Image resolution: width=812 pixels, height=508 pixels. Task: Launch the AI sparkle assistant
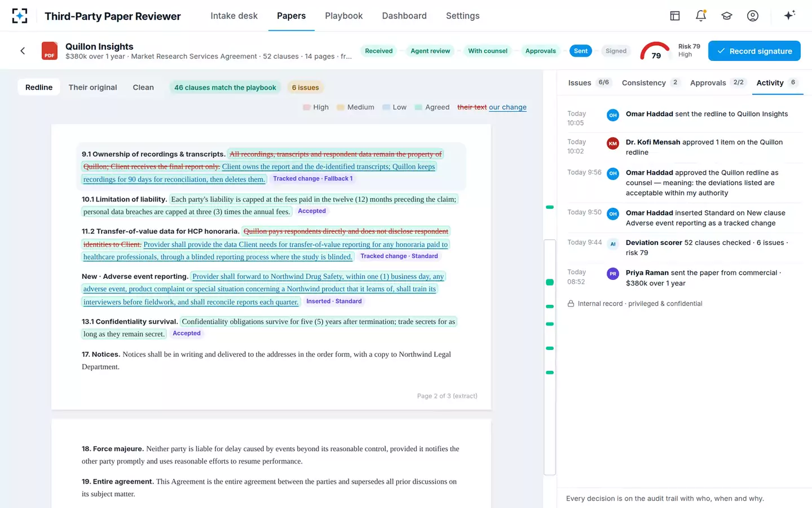click(789, 15)
